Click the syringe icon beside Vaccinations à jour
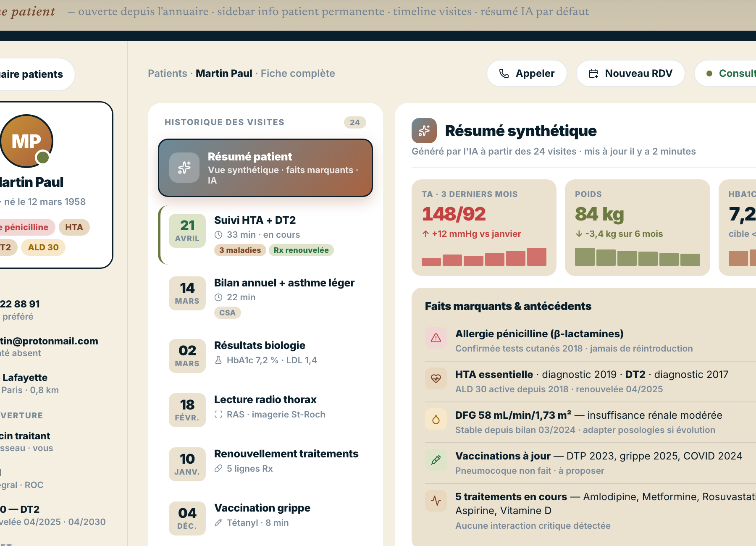This screenshot has height=546, width=756. coord(436,460)
